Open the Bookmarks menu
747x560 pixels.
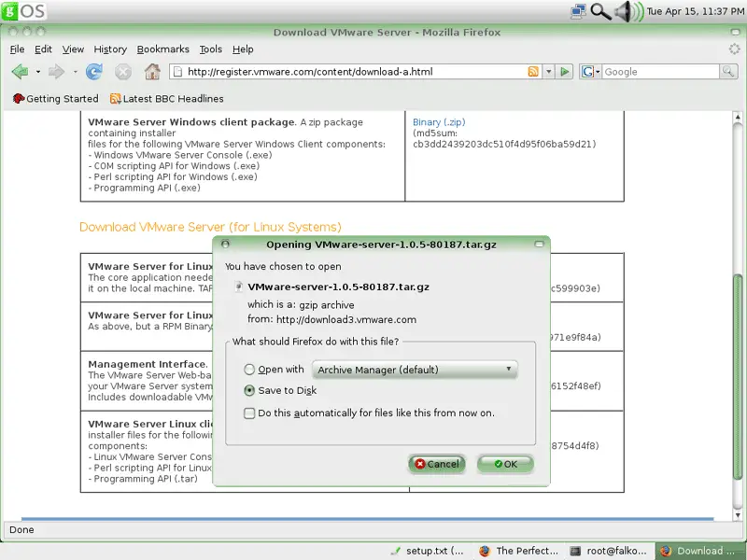162,49
